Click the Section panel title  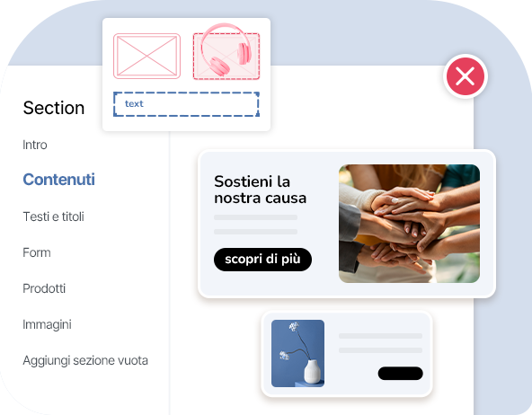[x=54, y=108]
